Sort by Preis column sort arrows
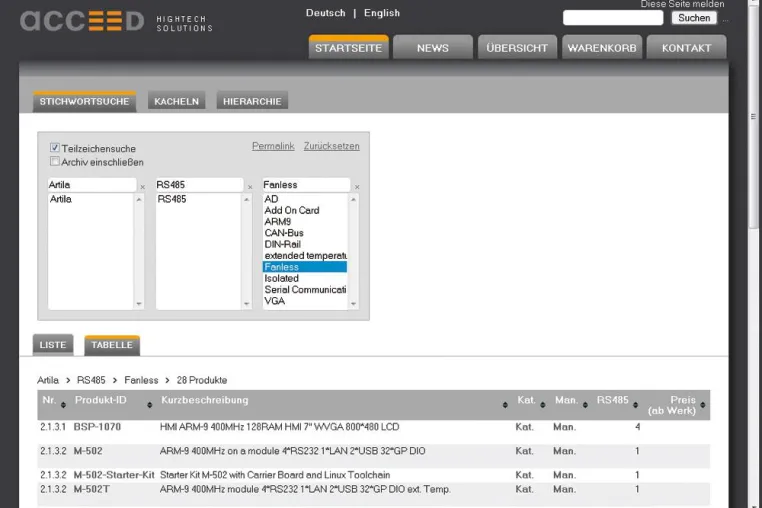The width and height of the screenshot is (762, 508). (703, 404)
